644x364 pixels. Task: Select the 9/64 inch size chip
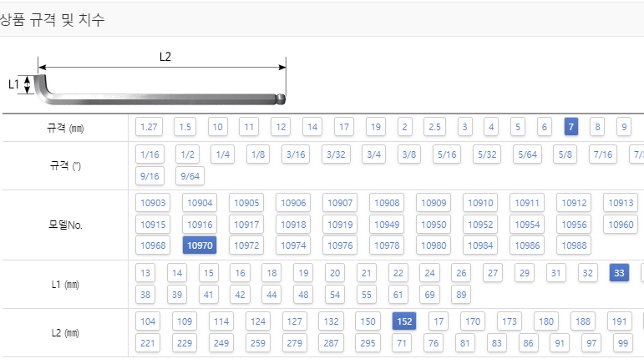click(190, 176)
